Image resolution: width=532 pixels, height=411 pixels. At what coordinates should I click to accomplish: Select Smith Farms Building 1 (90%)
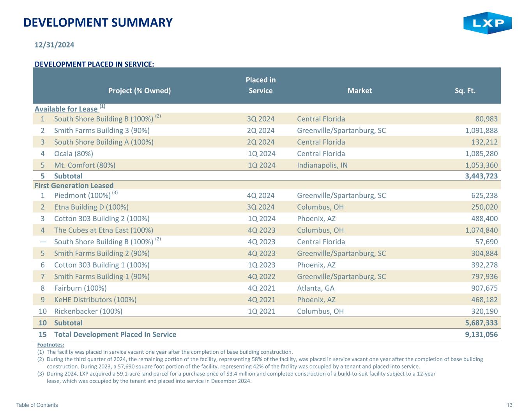[102, 277]
